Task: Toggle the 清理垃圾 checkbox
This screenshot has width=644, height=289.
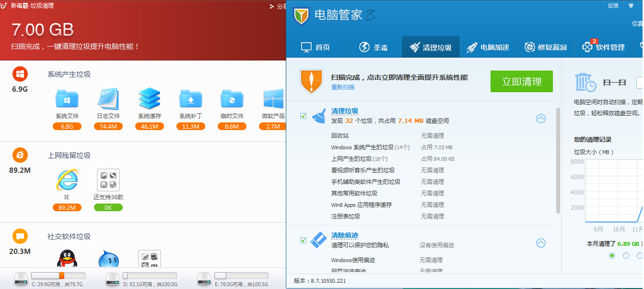Action: pyautogui.click(x=303, y=116)
